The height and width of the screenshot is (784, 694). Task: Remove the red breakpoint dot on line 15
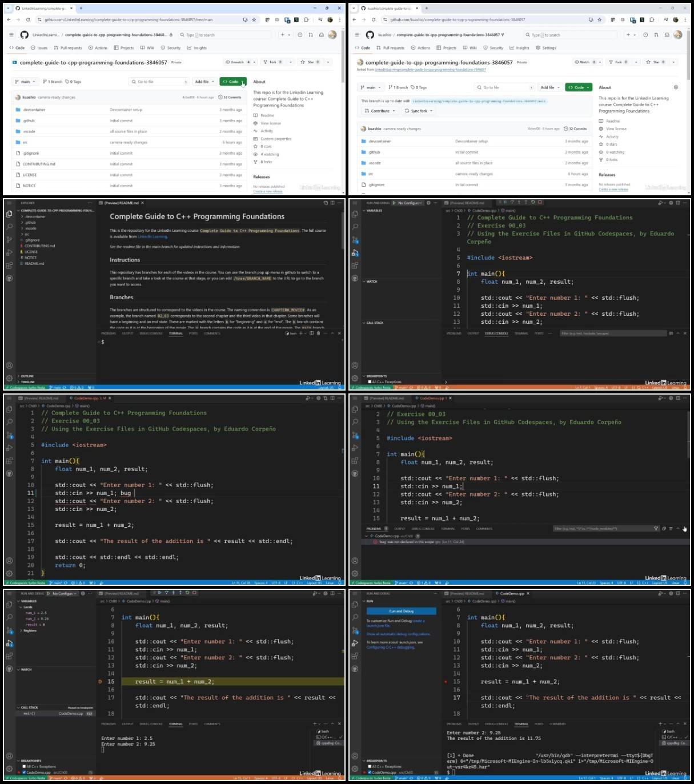point(446,681)
